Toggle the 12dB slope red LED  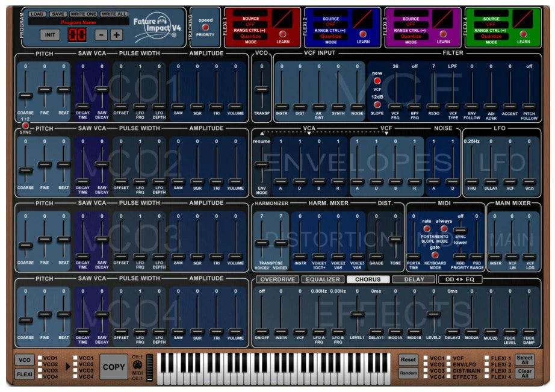[x=377, y=105]
